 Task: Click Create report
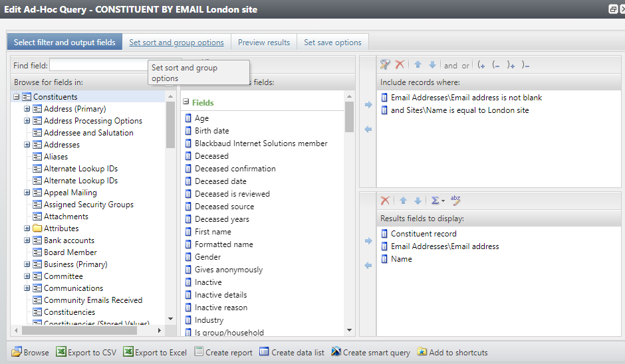click(x=223, y=353)
